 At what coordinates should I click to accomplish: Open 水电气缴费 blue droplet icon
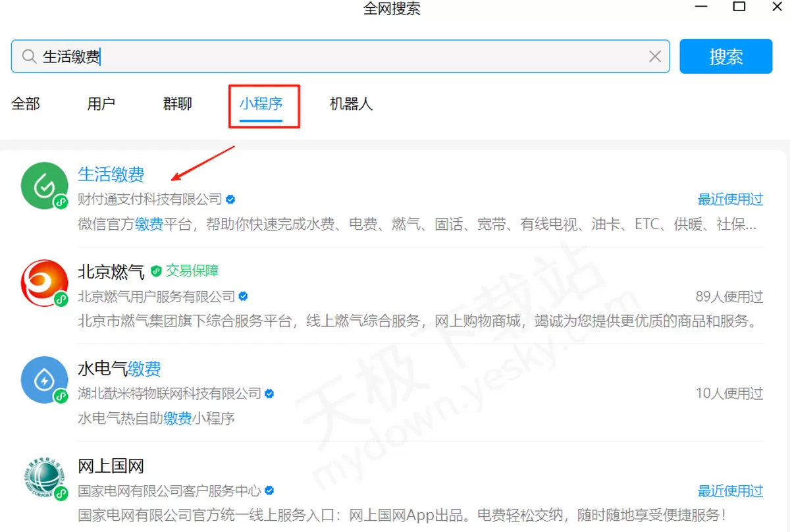click(45, 380)
